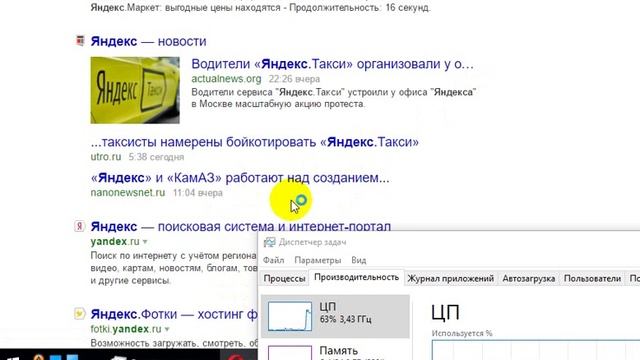Click the Память mini graph thumbnail
Screen dimensions: 640x360
point(290,353)
